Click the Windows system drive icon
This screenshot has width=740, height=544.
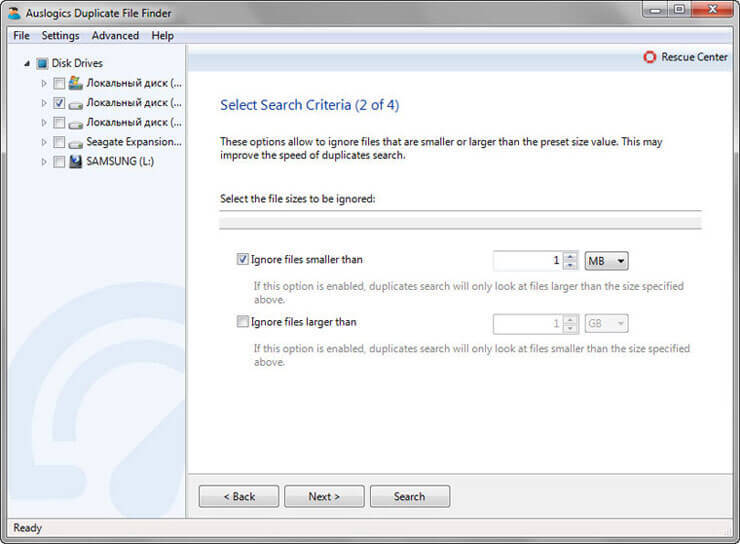(76, 83)
